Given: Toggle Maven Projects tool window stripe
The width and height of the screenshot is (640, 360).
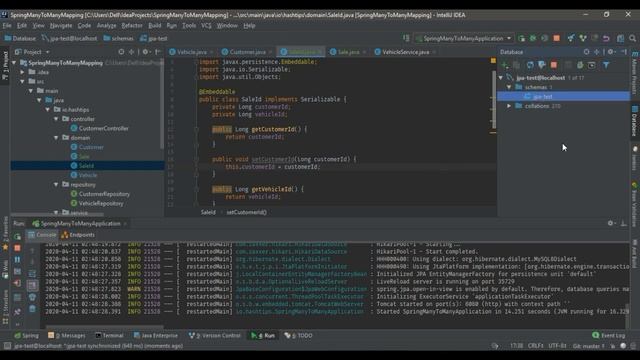Looking at the screenshot, I should [635, 73].
